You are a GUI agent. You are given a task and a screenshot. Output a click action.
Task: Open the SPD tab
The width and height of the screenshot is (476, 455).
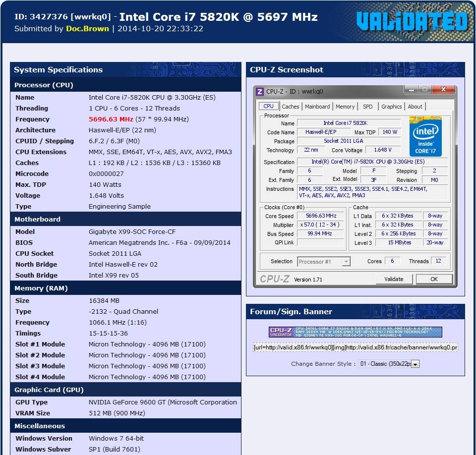coord(367,107)
